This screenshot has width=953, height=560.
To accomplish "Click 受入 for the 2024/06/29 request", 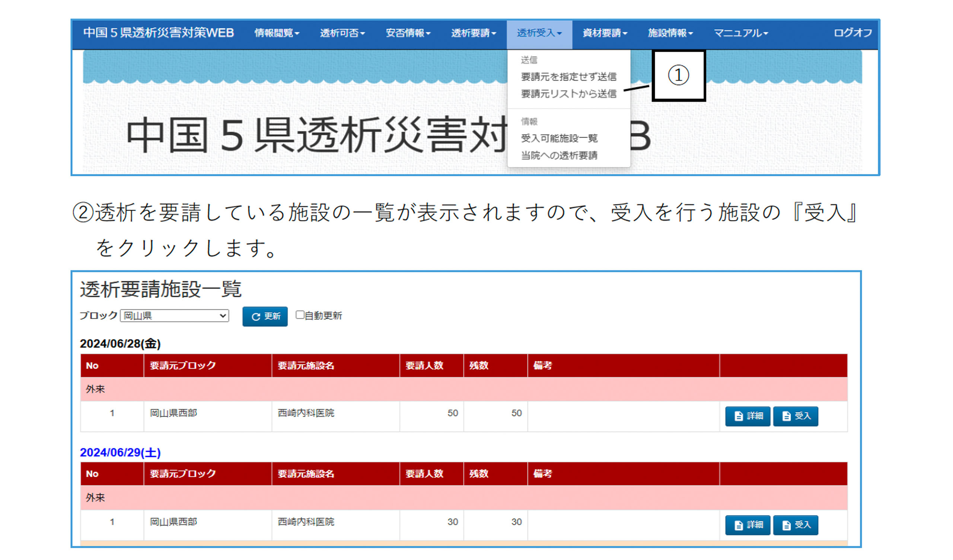I will [795, 525].
